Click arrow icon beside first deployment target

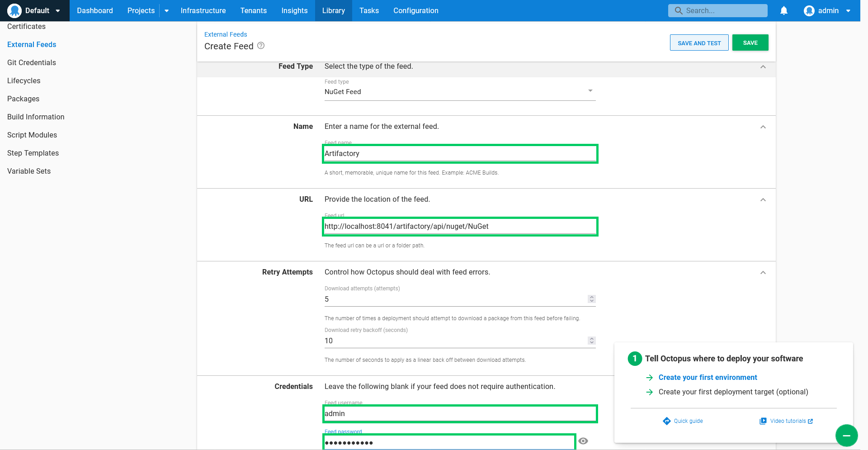pyautogui.click(x=650, y=392)
